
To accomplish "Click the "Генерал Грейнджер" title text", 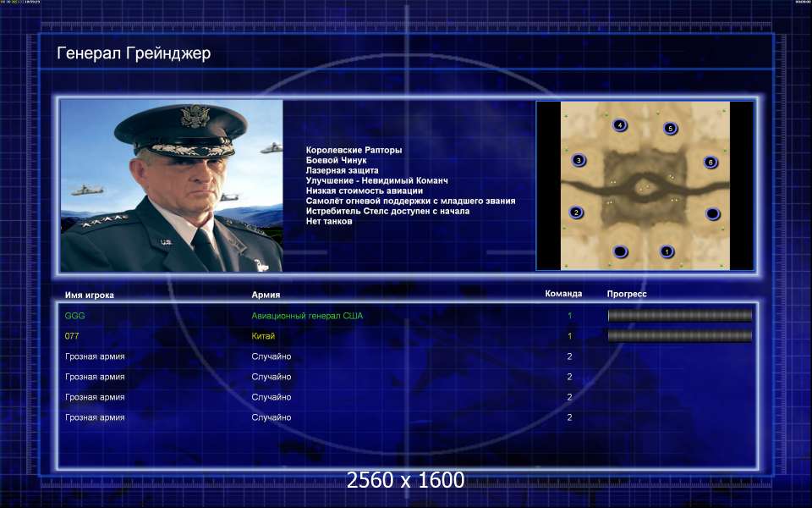I will point(134,54).
